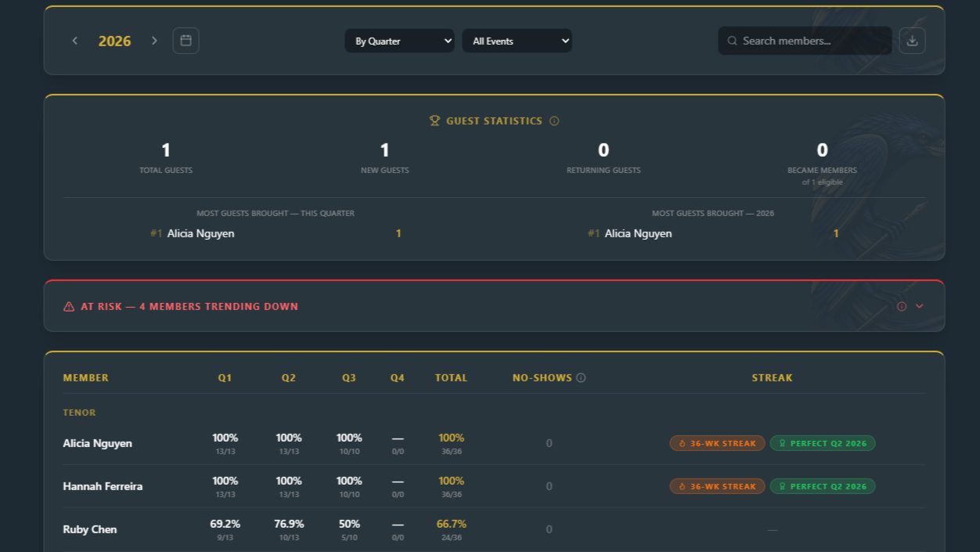Sort by the Member column header
Screen dimensions: 980x552
86,377
